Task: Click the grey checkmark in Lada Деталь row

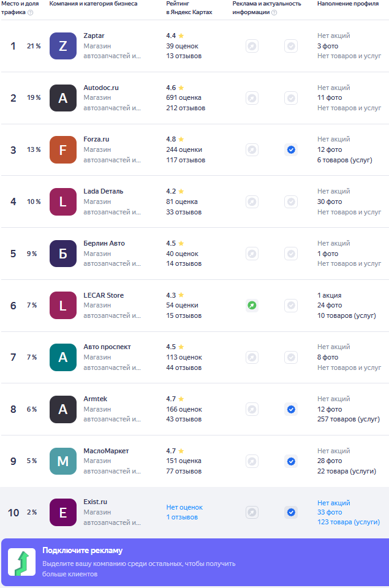Action: pyautogui.click(x=291, y=202)
